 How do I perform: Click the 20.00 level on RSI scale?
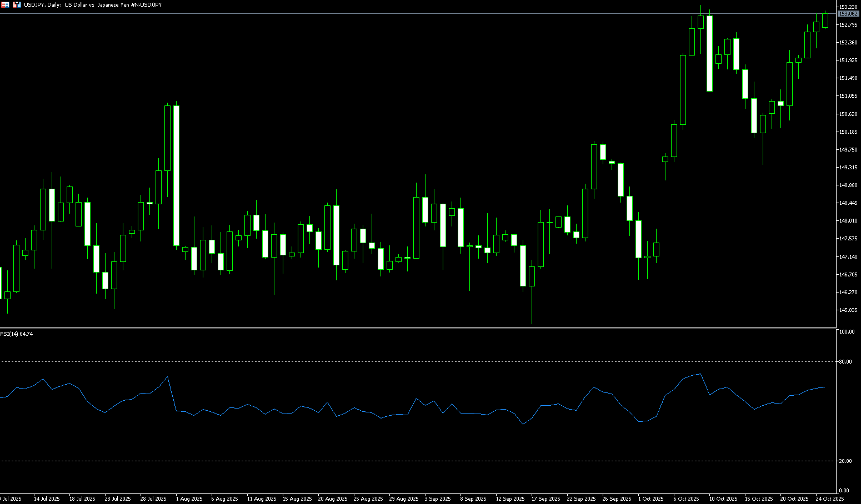point(845,461)
